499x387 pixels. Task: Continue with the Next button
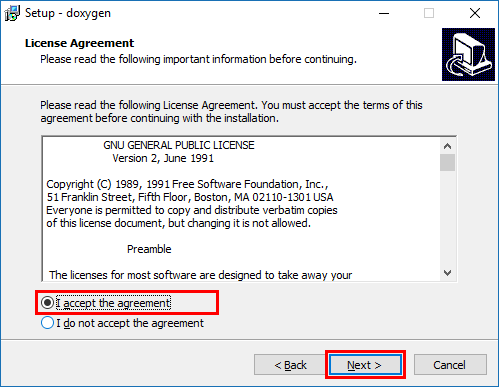[x=365, y=365]
